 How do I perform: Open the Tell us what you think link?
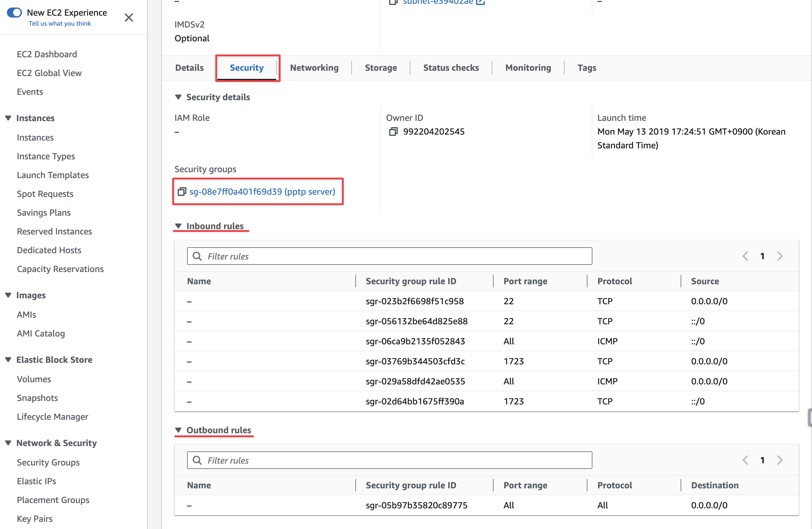[x=60, y=23]
